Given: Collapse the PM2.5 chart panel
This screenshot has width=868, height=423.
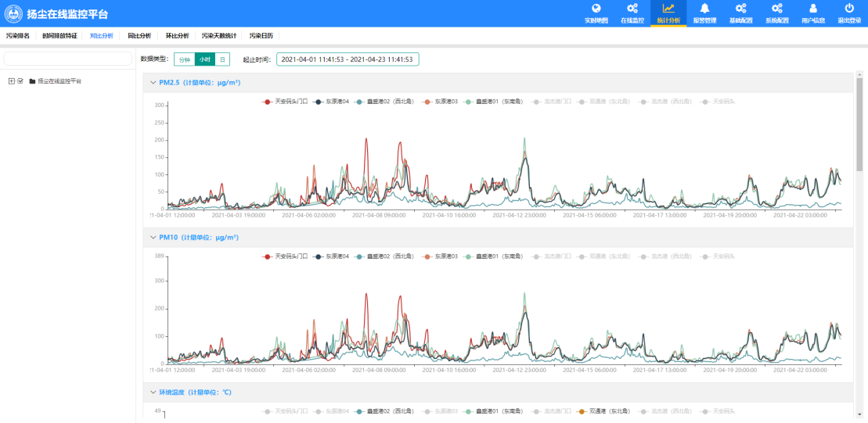Looking at the screenshot, I should [x=153, y=82].
